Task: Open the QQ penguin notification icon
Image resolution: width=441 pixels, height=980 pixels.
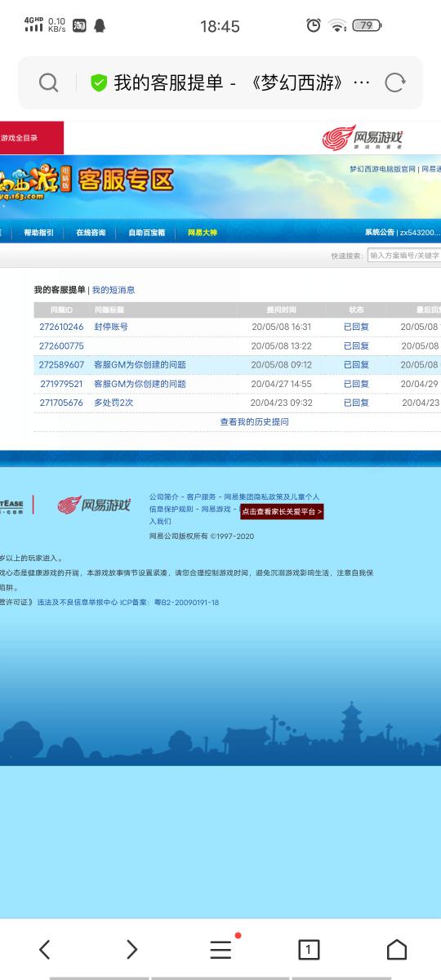Action: tap(100, 26)
